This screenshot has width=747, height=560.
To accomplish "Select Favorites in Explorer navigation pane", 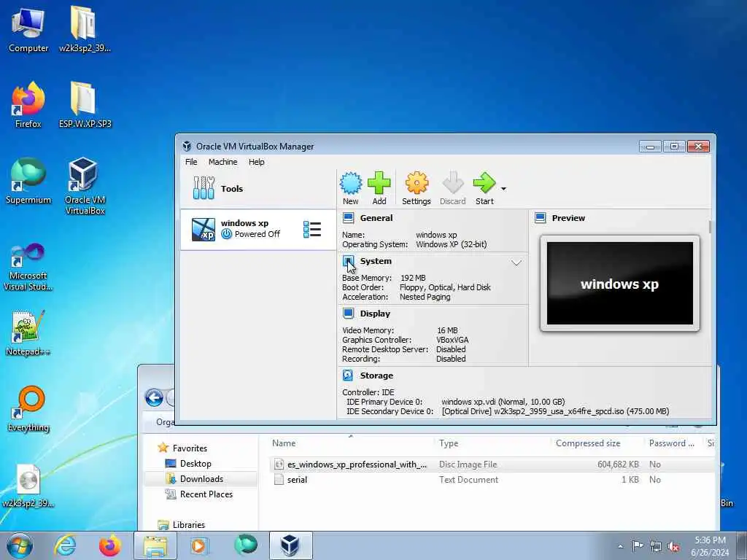I will (190, 448).
